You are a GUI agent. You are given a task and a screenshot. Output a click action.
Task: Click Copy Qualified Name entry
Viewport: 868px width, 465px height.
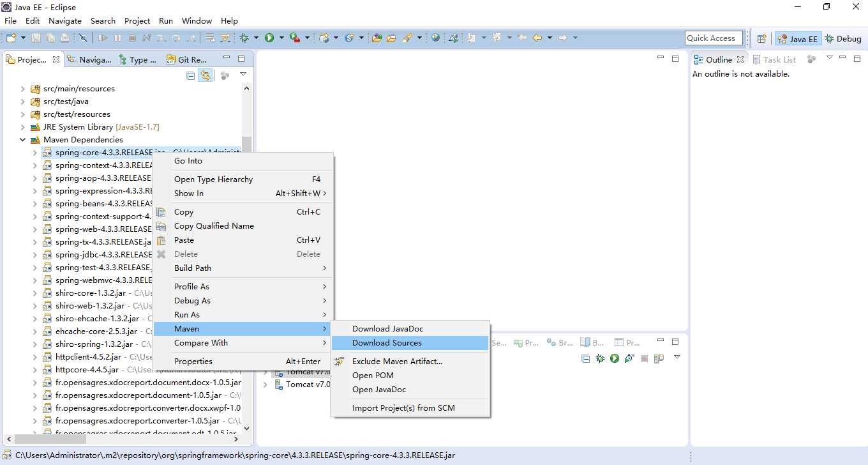click(x=243, y=226)
